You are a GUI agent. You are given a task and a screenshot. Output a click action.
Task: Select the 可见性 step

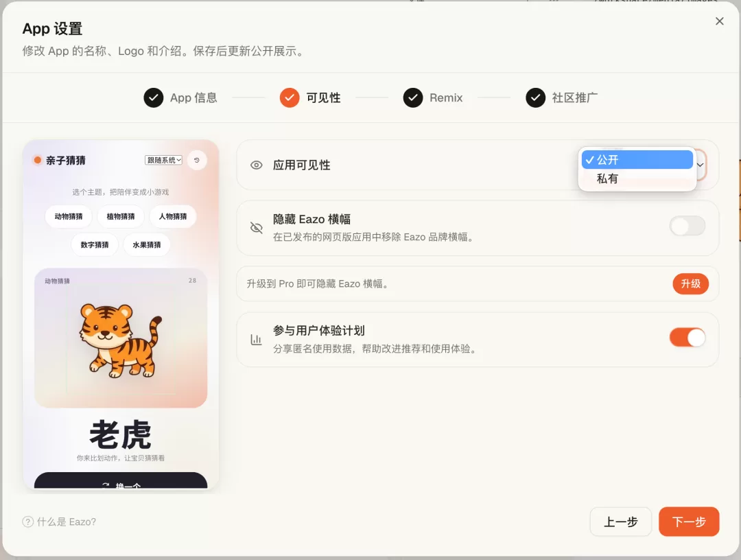pos(310,98)
